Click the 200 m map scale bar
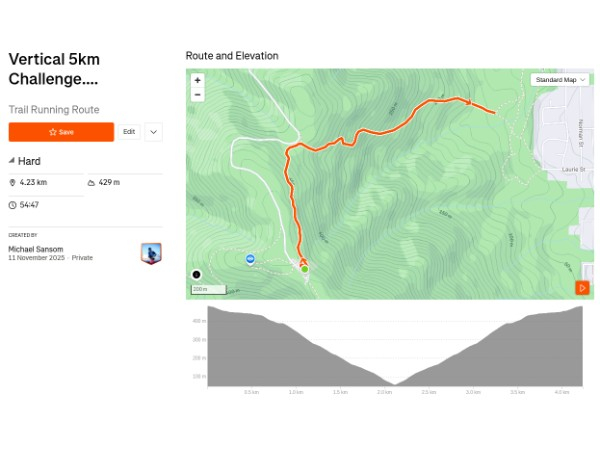This screenshot has height=450, width=600. (209, 290)
